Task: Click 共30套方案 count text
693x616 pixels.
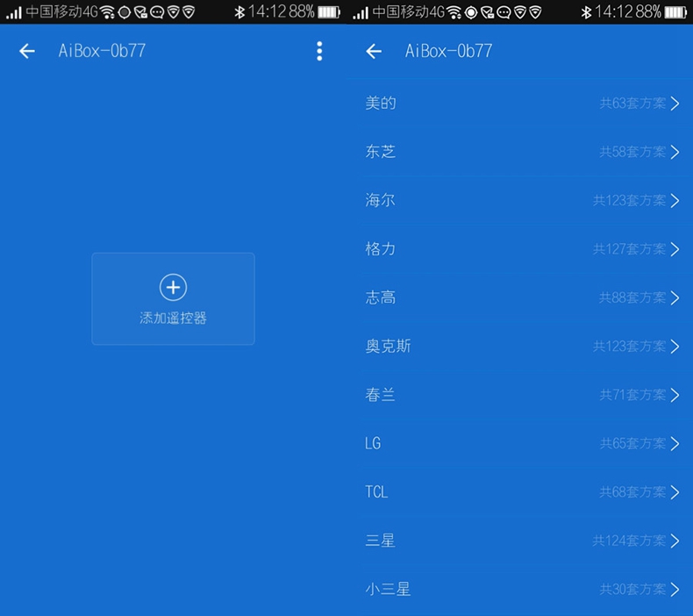Action: click(x=632, y=590)
